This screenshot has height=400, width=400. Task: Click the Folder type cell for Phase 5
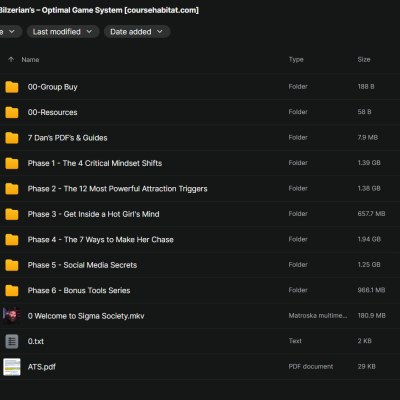click(298, 265)
